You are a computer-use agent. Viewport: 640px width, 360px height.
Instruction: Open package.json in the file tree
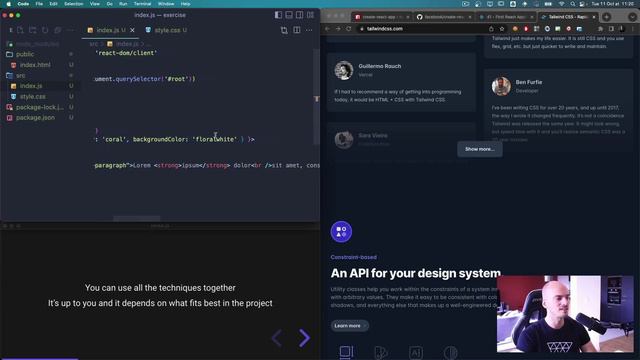pos(35,118)
